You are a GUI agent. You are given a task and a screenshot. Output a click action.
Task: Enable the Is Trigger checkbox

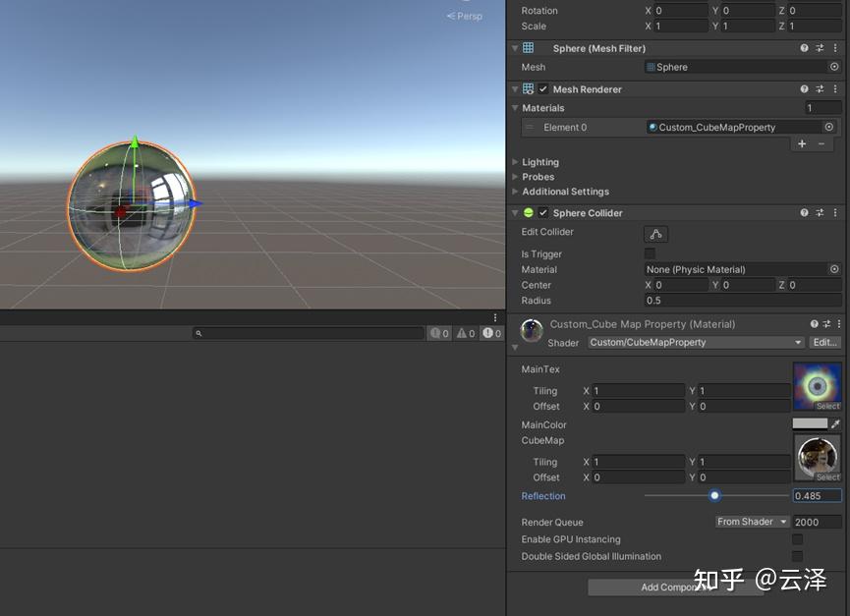pyautogui.click(x=650, y=253)
